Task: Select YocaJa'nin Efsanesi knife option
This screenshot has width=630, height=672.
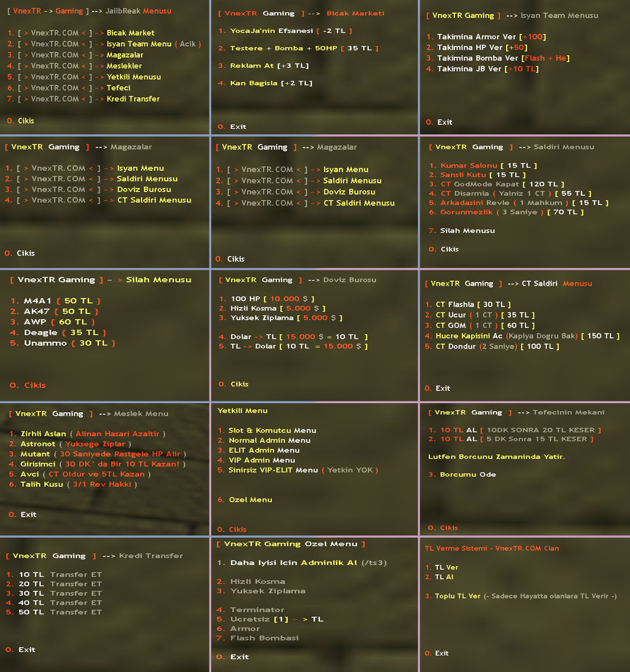Action: pos(285,31)
